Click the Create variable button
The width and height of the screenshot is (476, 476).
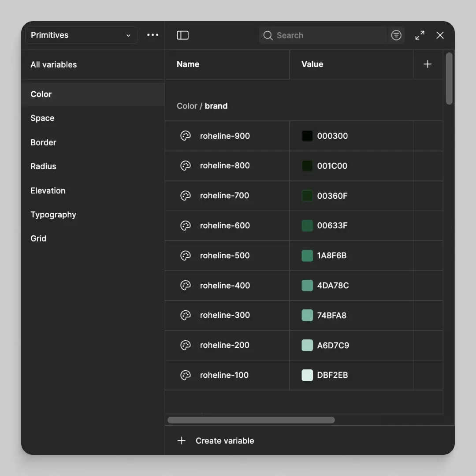pos(224,441)
